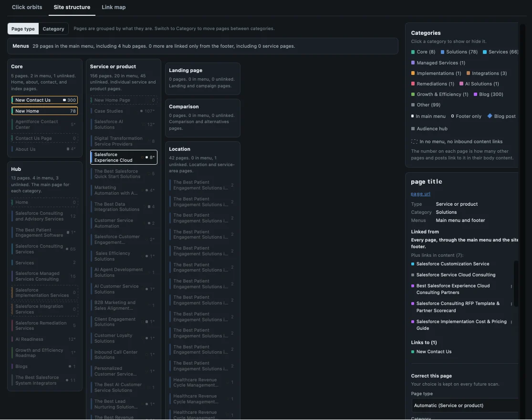Select Agentforce Contact Center page
The width and height of the screenshot is (532, 420).
pos(44,125)
